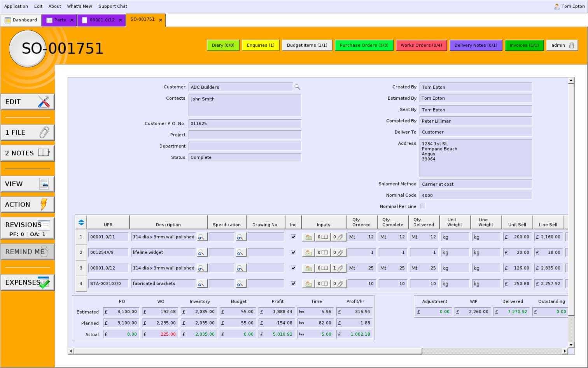Viewport: 588px width, 368px height.
Task: Click the red Works Orders (0/4) button
Action: click(x=421, y=45)
